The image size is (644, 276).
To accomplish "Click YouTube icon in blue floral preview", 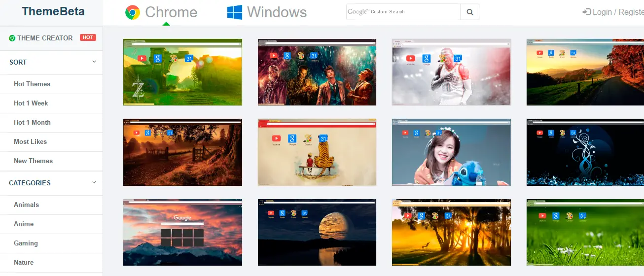I will pyautogui.click(x=539, y=133).
